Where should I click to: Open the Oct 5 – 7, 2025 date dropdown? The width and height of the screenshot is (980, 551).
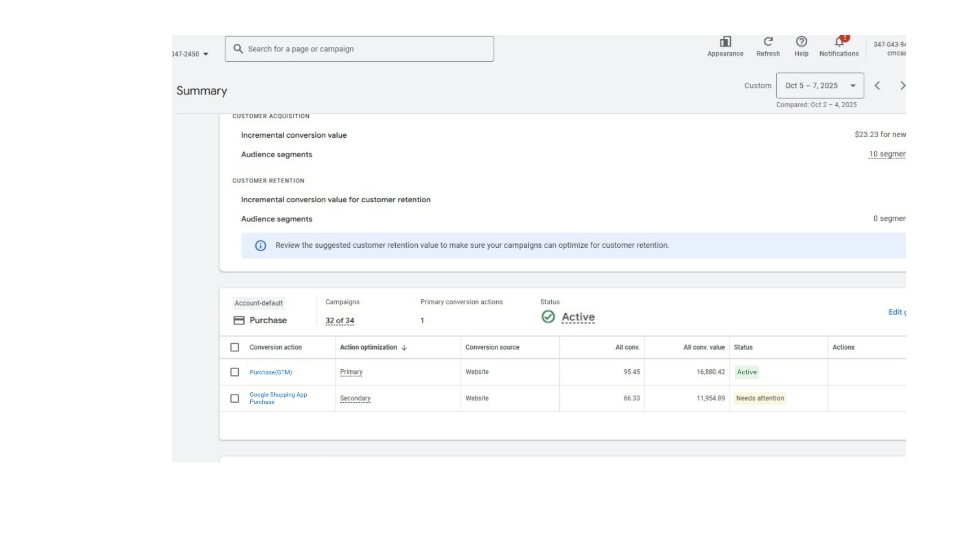pyautogui.click(x=820, y=86)
